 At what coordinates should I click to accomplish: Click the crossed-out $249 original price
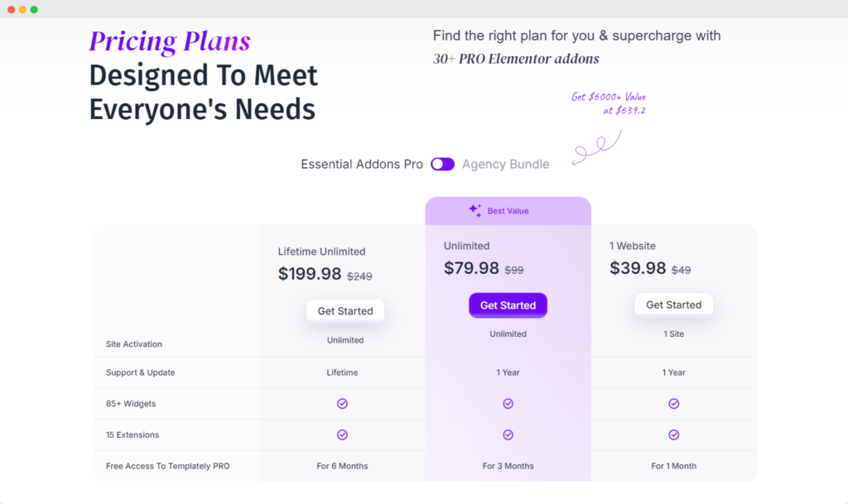coord(359,276)
